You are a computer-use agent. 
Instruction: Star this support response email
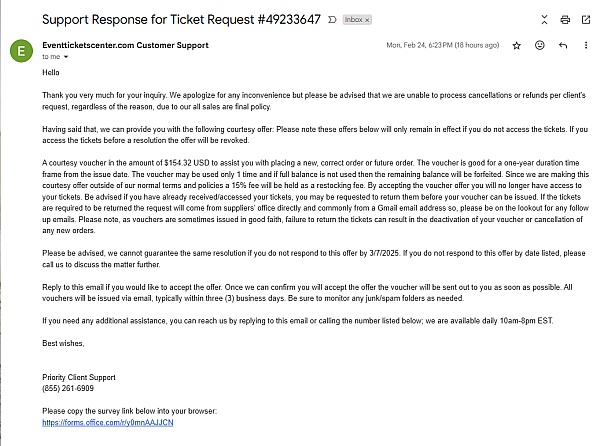coord(517,45)
